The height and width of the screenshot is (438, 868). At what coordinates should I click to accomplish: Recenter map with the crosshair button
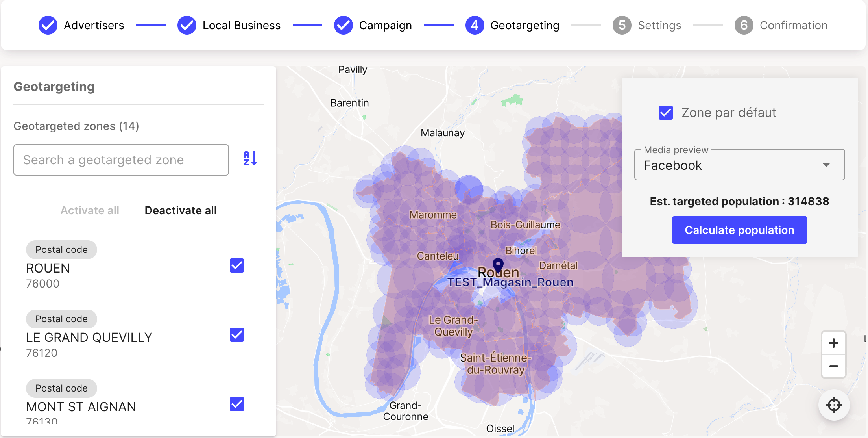[x=834, y=405]
